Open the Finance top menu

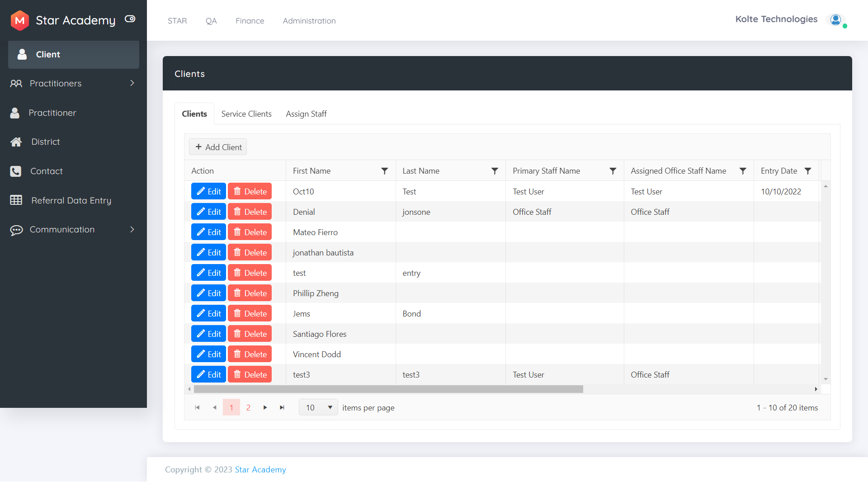[x=250, y=21]
